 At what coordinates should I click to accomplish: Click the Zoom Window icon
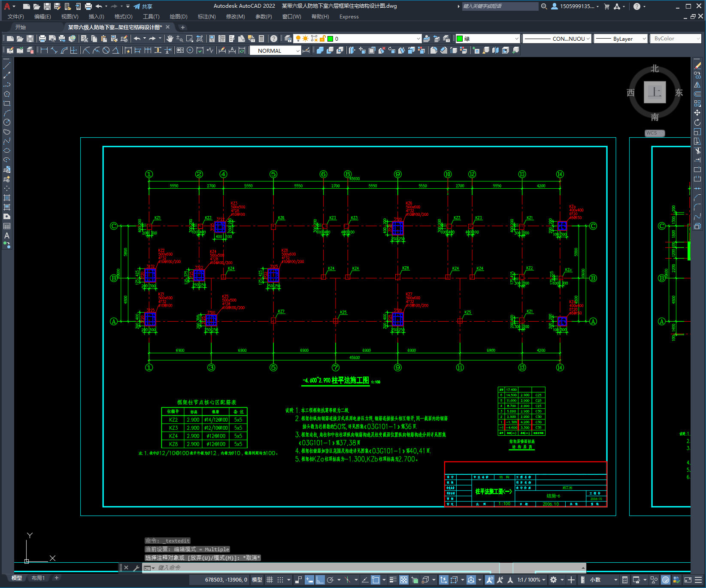pos(189,39)
